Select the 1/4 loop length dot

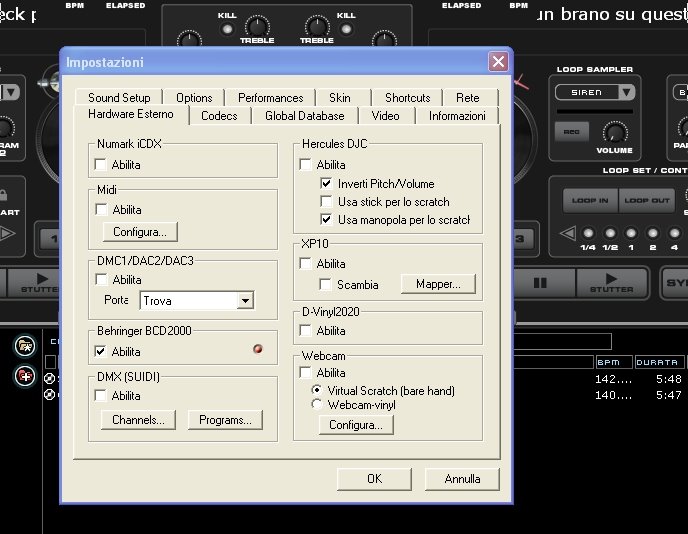(588, 234)
